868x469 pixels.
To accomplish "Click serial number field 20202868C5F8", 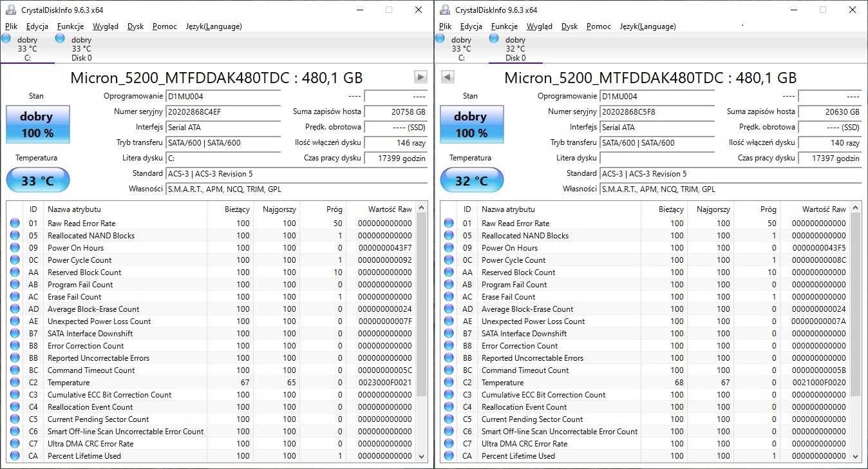I will coord(657,111).
